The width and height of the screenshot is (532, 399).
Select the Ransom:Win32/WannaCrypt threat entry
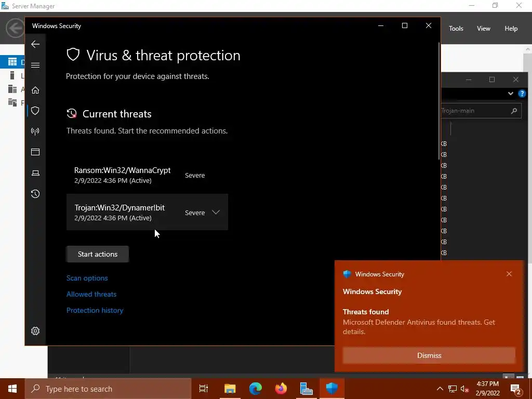click(147, 175)
